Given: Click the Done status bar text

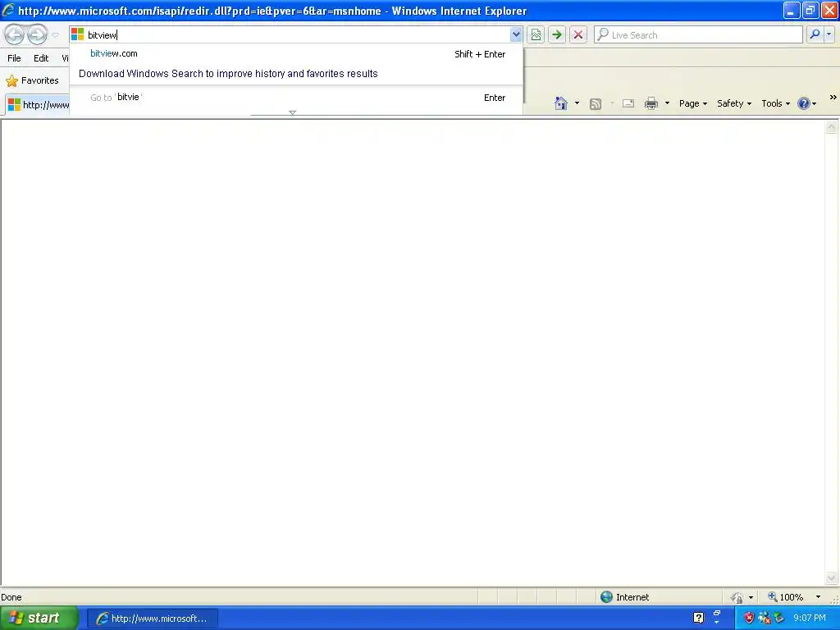Looking at the screenshot, I should click(x=11, y=597).
